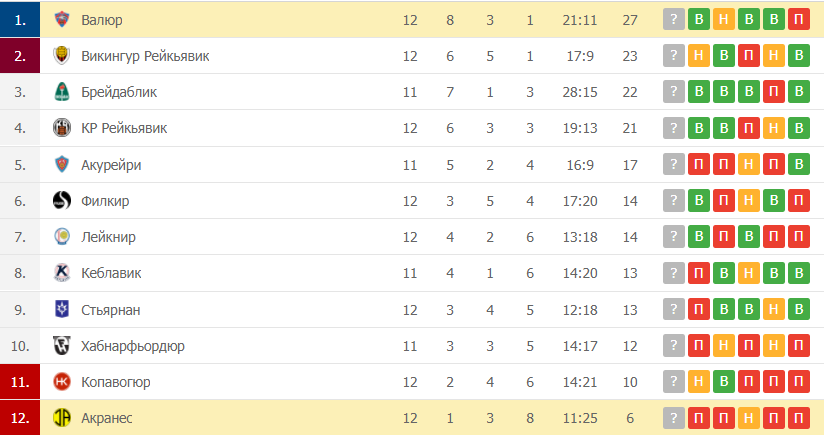Click the КР Рейкьявик club badge

tap(62, 128)
